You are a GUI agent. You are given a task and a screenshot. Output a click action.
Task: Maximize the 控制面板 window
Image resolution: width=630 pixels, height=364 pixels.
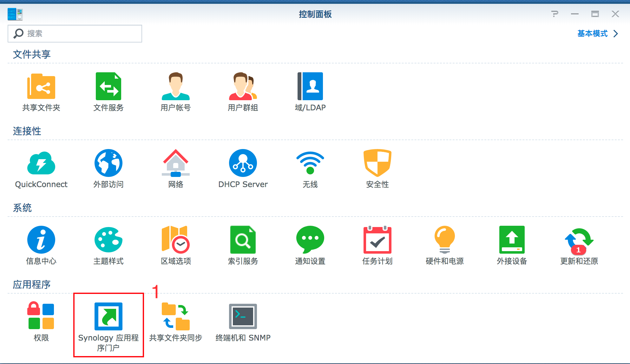pos(595,14)
